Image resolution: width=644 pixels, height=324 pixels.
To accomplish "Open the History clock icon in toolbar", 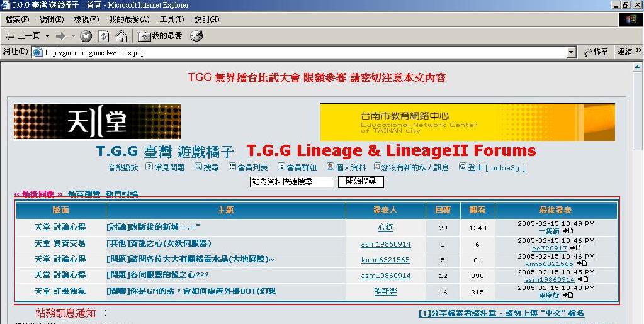I will (x=196, y=36).
